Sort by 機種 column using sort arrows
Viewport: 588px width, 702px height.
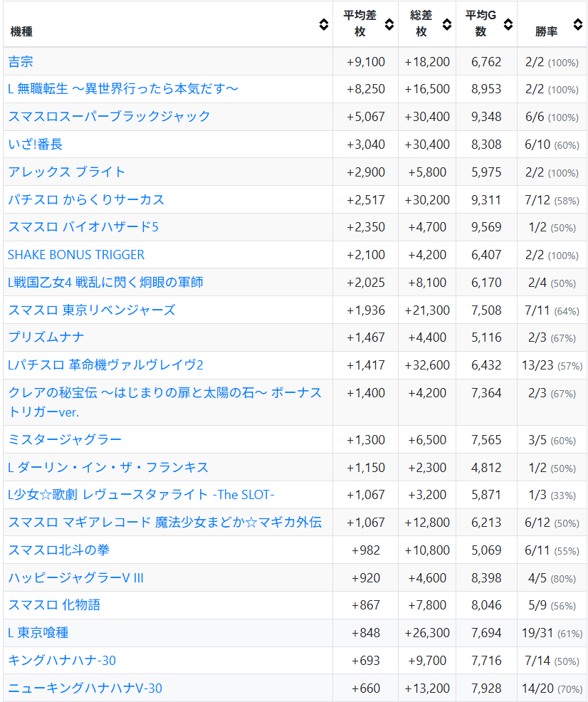(x=323, y=24)
